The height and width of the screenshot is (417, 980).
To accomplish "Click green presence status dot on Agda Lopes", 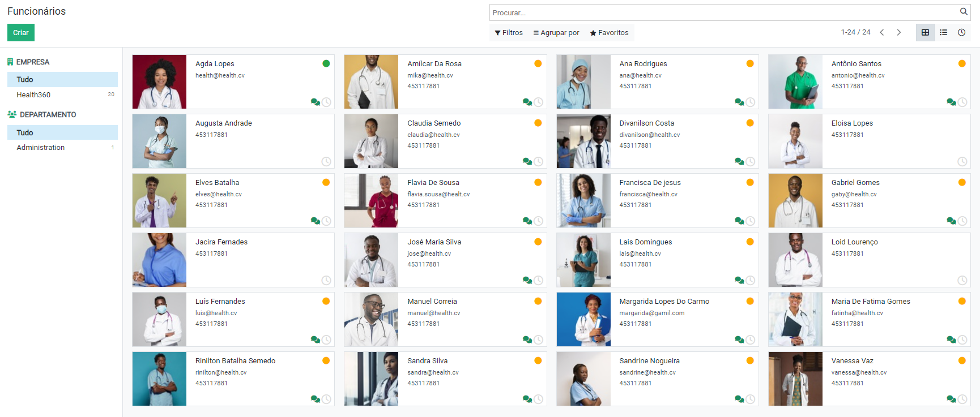I will (x=326, y=63).
